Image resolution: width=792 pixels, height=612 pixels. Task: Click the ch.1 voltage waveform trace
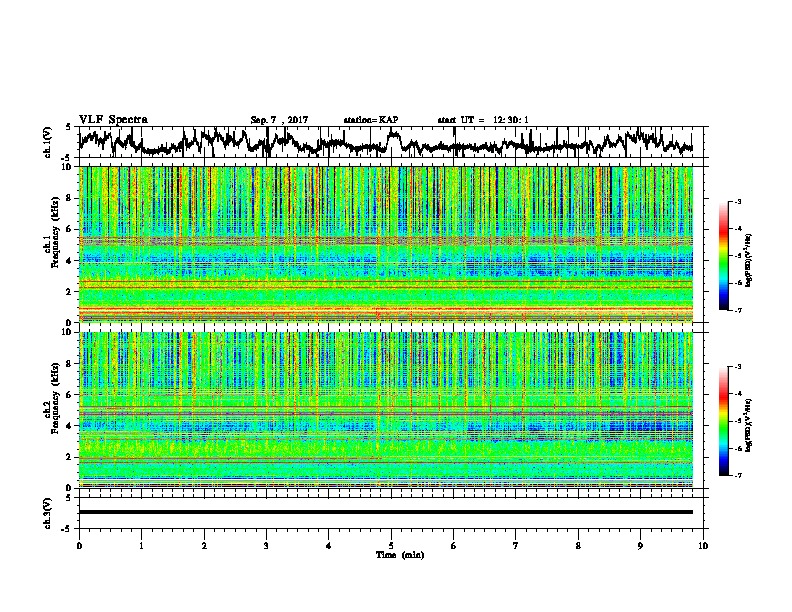click(x=385, y=142)
